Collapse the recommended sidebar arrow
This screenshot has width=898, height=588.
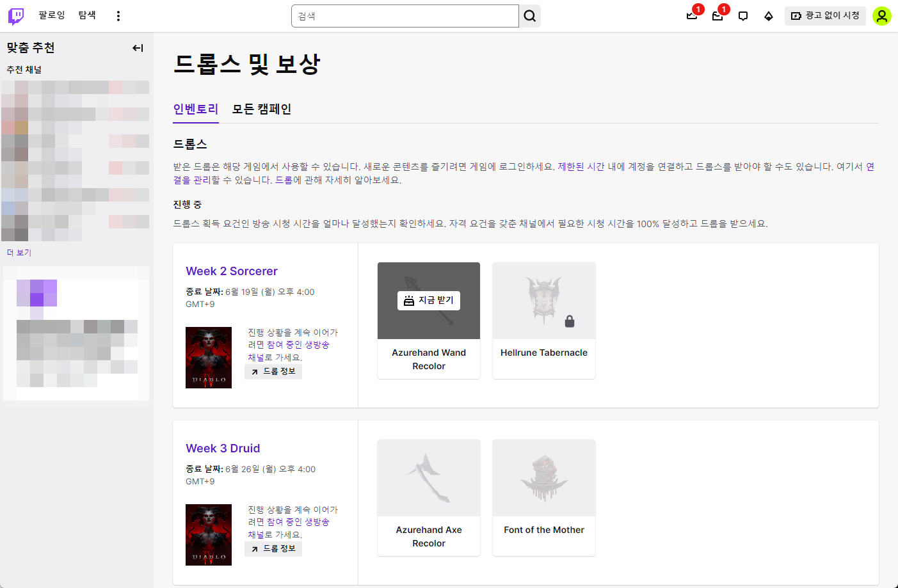(x=138, y=48)
